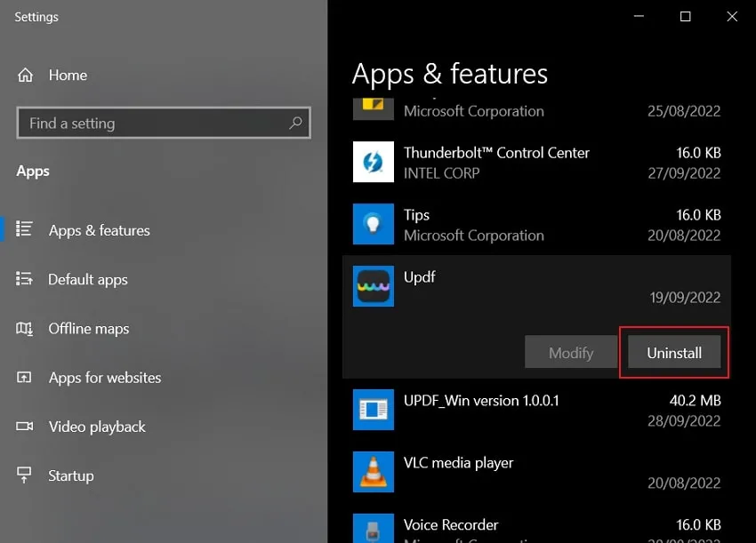
Task: Click the Apps & features page heading
Action: click(x=449, y=74)
